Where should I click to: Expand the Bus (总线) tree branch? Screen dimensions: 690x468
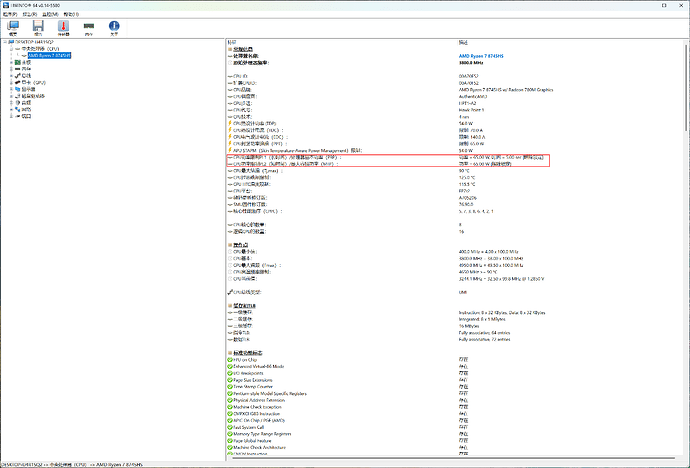[11, 75]
